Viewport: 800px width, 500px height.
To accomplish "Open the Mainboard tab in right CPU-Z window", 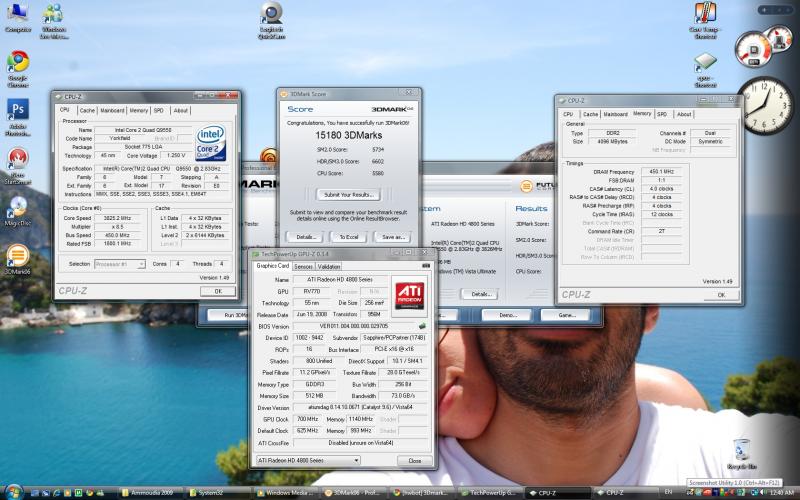I will 615,114.
